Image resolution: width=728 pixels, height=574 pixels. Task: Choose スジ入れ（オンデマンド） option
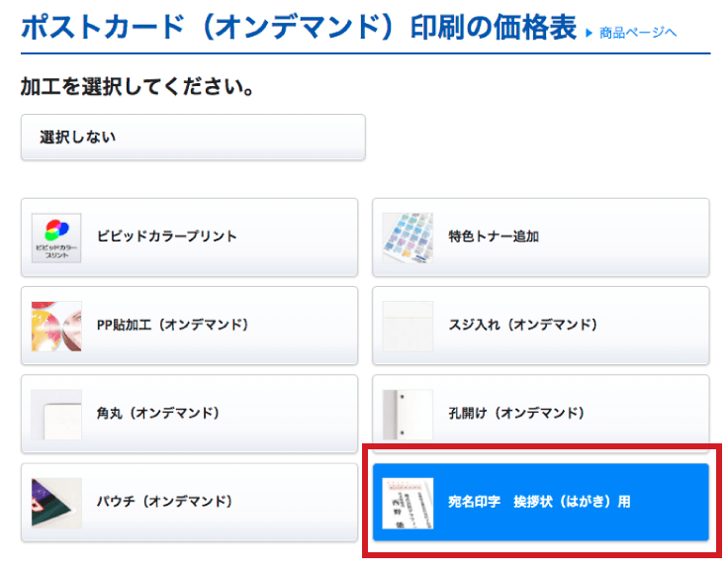[x=522, y=326]
